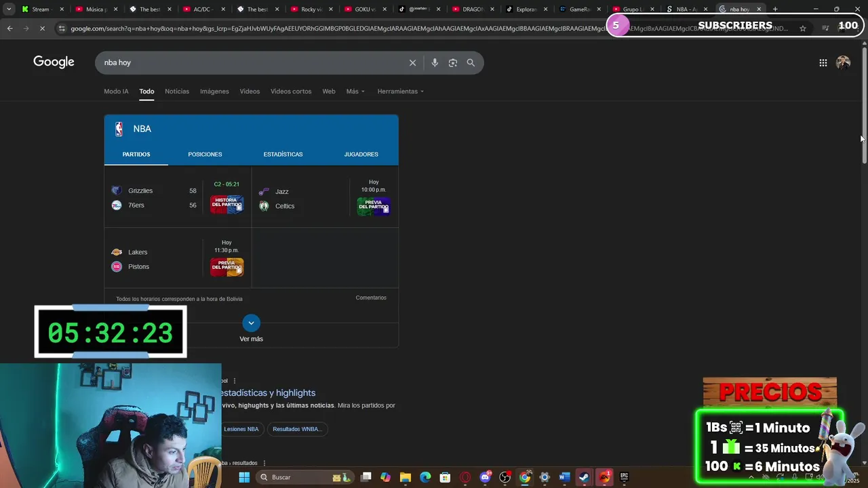
Task: Open Microsoft Store from the taskbar
Action: (x=445, y=477)
